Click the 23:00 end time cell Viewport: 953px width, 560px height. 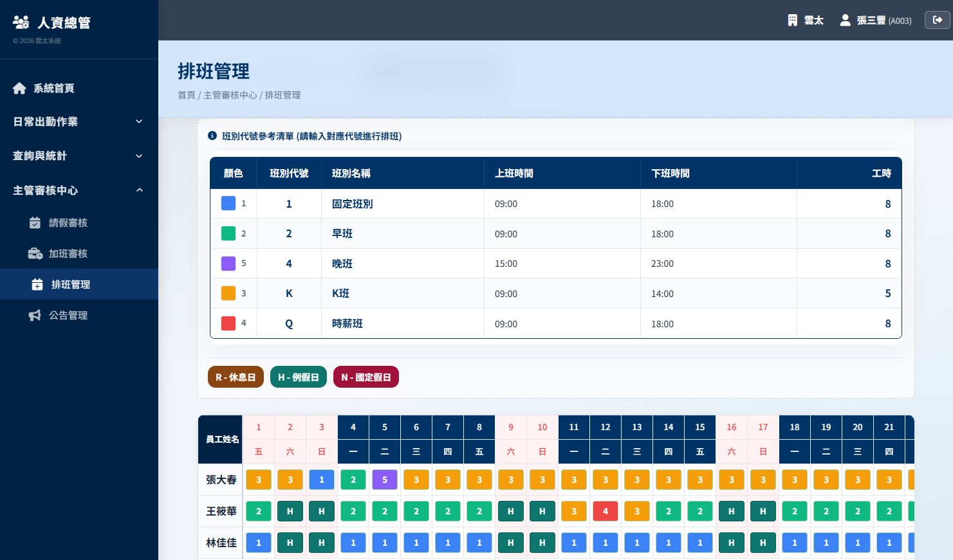pyautogui.click(x=719, y=264)
